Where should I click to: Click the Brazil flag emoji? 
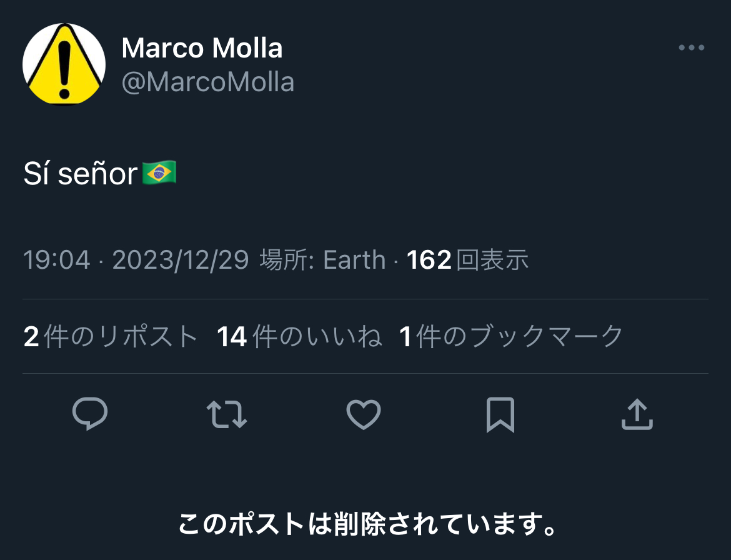click(159, 173)
